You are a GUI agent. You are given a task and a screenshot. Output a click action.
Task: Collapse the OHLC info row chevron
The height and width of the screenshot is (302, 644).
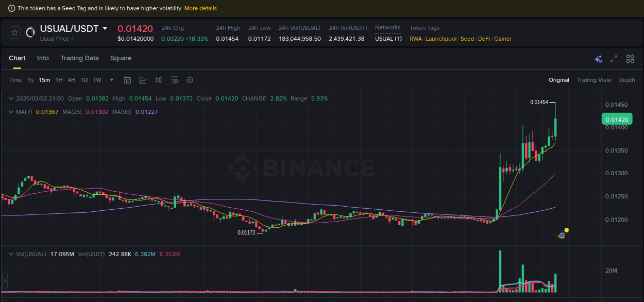(x=11, y=98)
